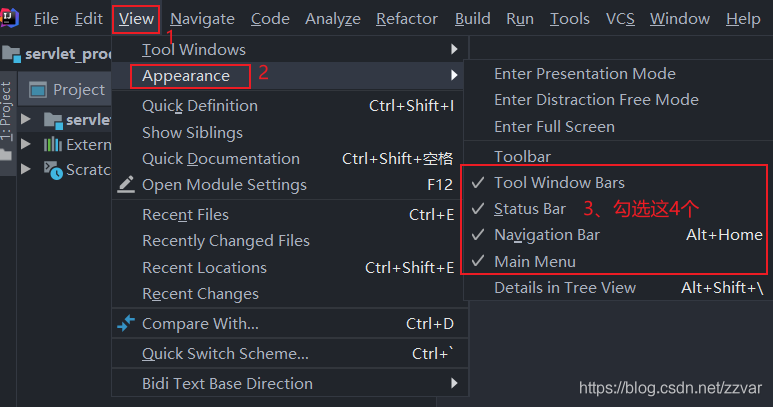Screen dimensions: 773x407
Task: Expand the External Libraries tree arrow
Action: (x=26, y=144)
